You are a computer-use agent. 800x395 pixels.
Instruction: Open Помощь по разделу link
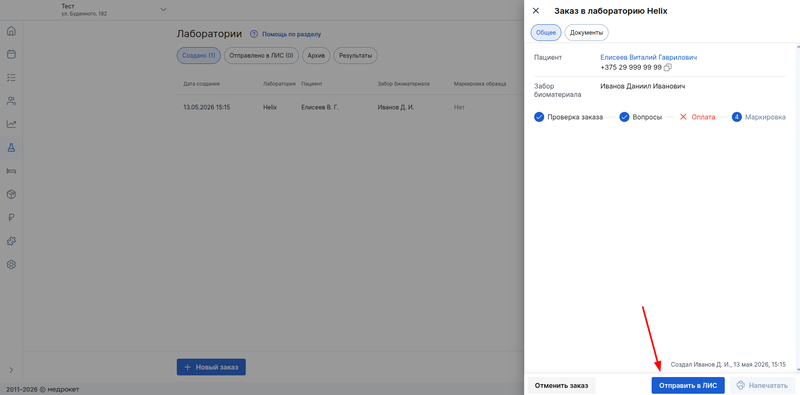pos(291,34)
